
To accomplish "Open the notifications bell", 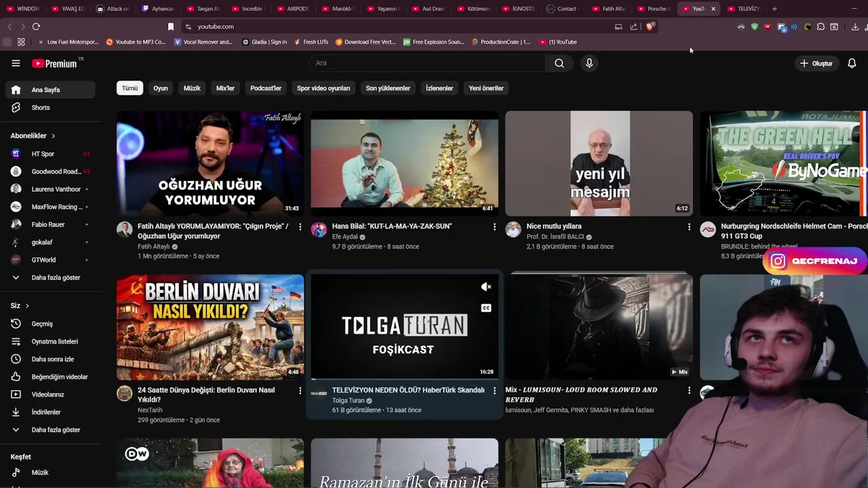I will [852, 63].
